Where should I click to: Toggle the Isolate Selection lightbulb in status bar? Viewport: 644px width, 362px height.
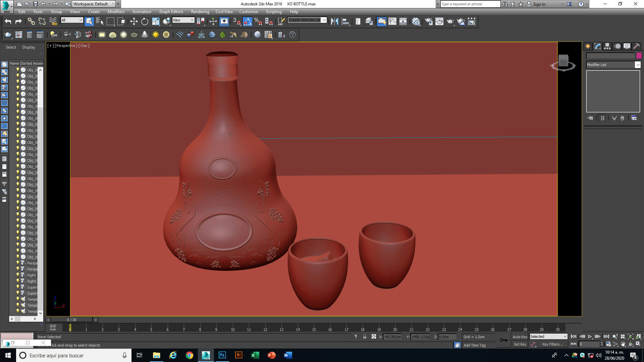point(356,337)
